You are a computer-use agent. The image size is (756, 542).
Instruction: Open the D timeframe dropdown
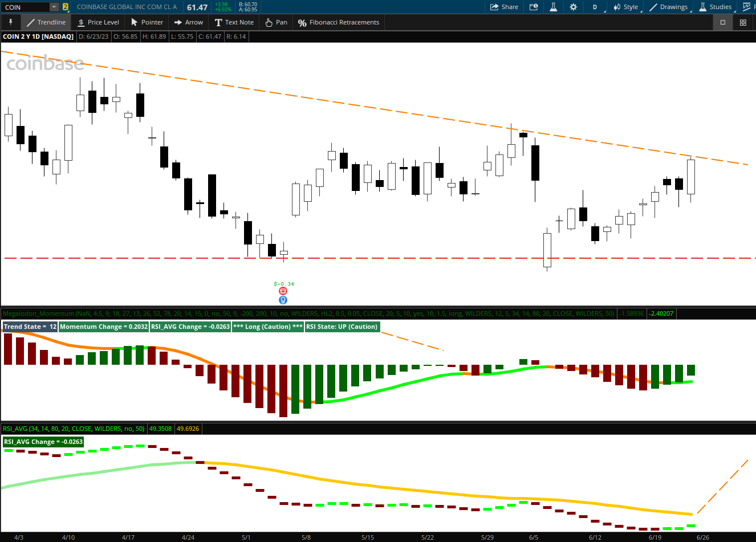pos(597,7)
